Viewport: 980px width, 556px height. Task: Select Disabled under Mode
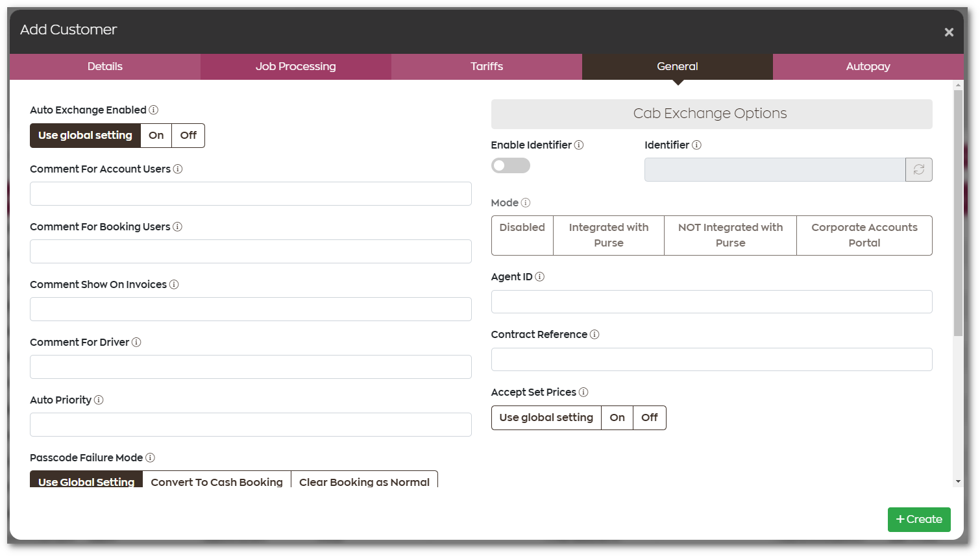[x=522, y=235]
